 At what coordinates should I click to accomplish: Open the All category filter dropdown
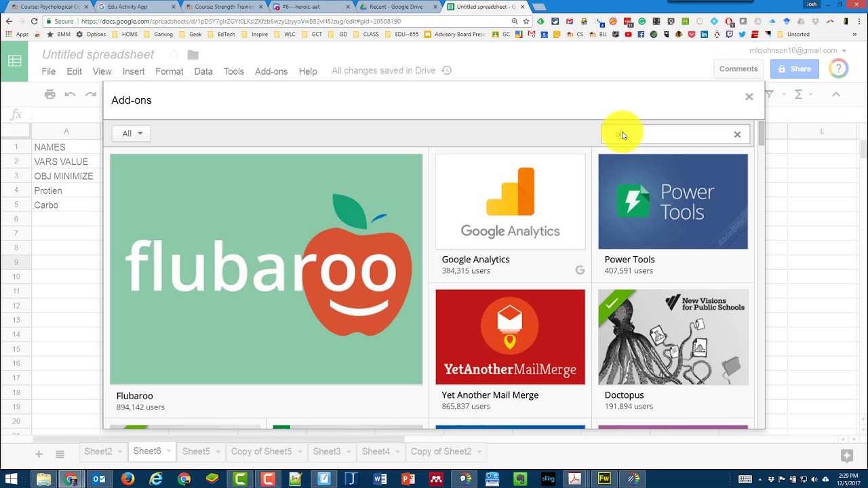pyautogui.click(x=132, y=134)
